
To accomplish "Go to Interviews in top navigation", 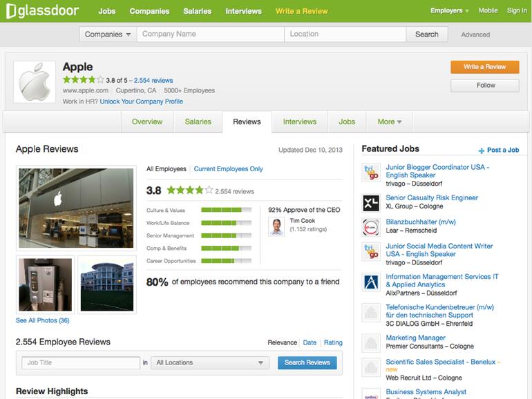I will tap(244, 11).
